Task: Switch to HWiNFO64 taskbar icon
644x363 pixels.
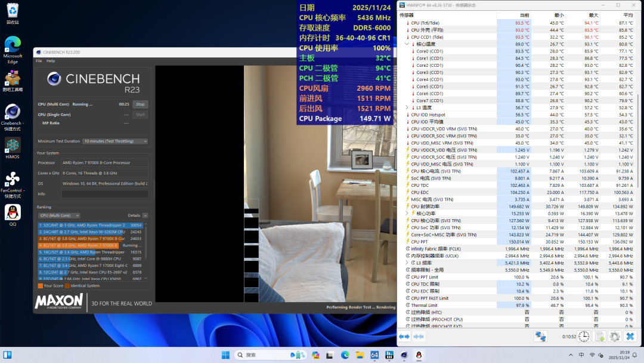Action: click(374, 355)
